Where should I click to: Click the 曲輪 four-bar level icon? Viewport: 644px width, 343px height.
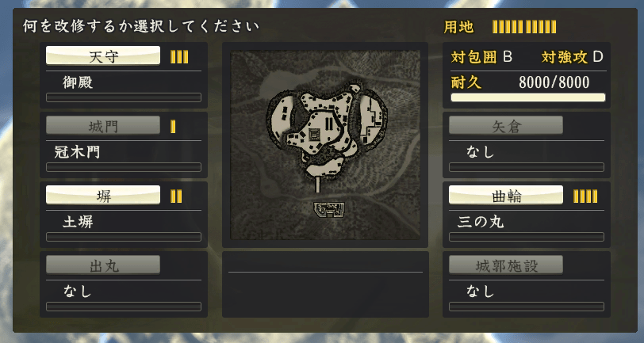tap(585, 196)
